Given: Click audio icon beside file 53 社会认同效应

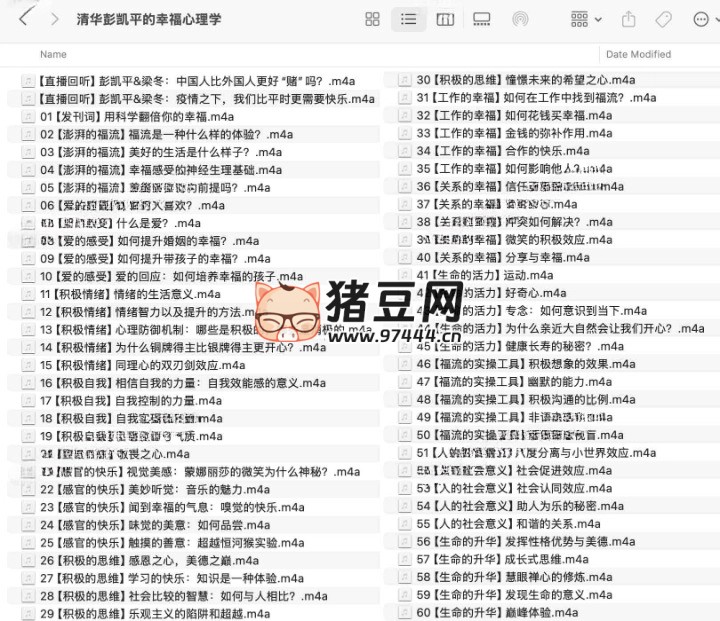Looking at the screenshot, I should (x=405, y=488).
